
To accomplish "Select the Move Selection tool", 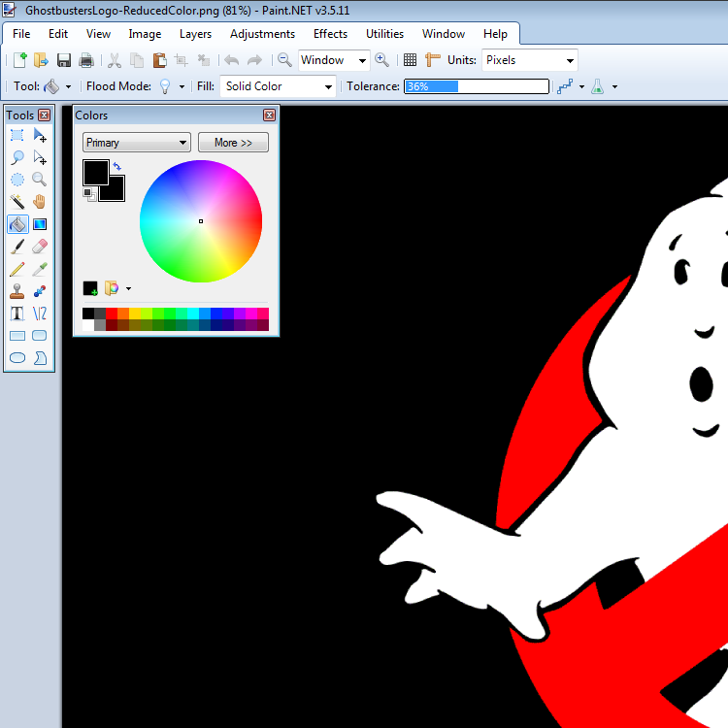I will (x=40, y=157).
